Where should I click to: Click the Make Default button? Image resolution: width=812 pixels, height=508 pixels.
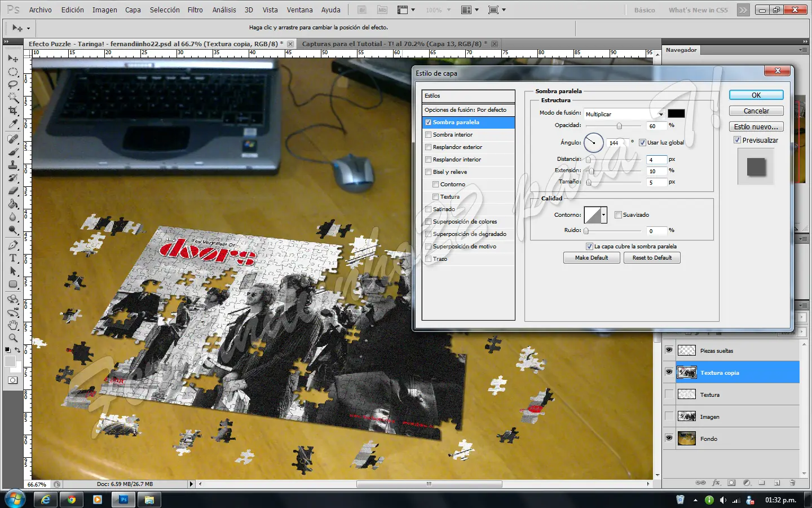592,258
